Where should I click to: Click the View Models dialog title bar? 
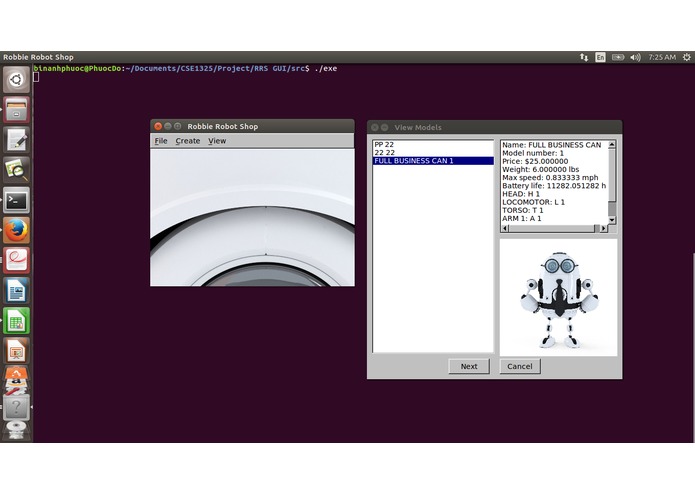pos(494,127)
